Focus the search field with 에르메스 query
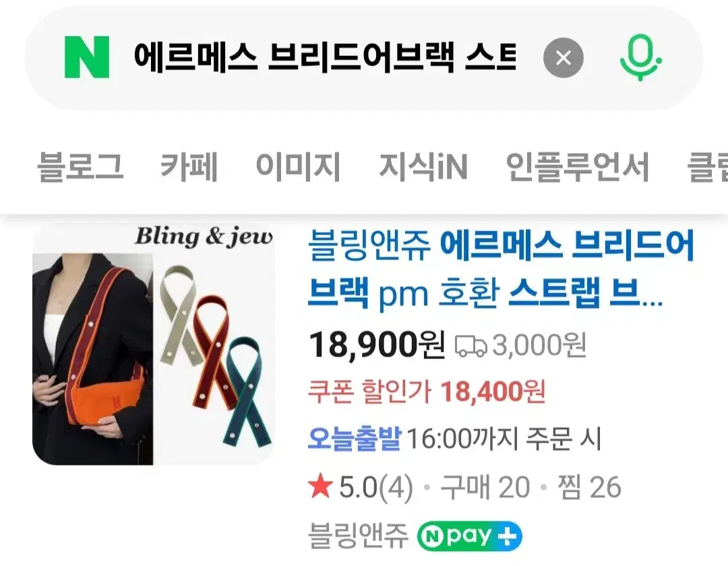 pyautogui.click(x=325, y=57)
